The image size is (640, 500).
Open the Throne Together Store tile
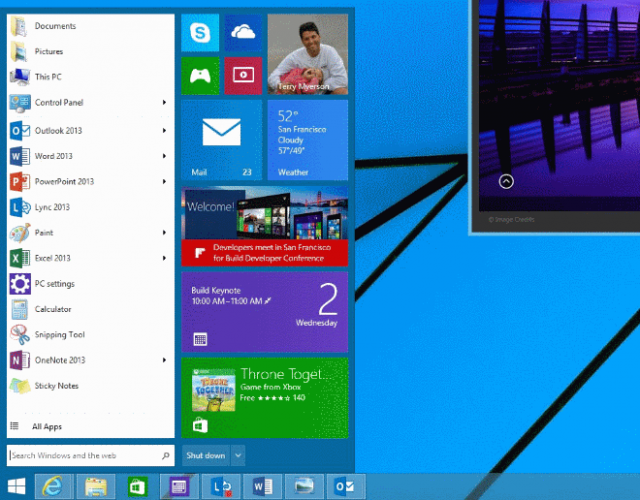coord(264,398)
